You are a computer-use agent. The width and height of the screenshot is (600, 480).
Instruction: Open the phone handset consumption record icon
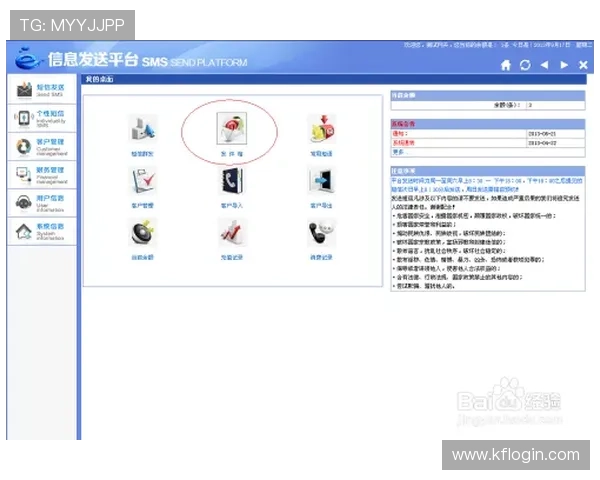(321, 233)
